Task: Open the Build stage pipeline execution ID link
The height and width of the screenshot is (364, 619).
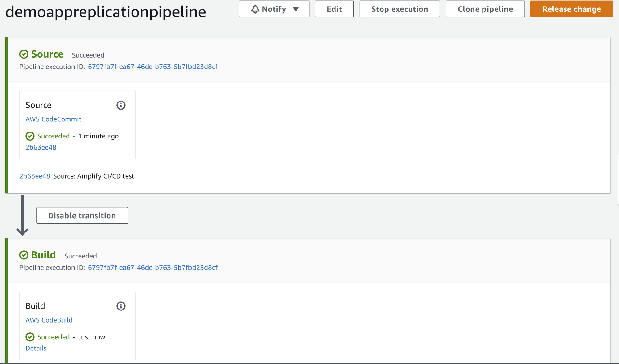Action: point(153,267)
